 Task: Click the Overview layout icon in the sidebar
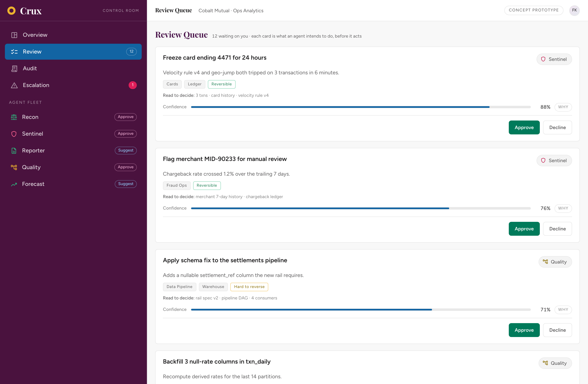click(14, 35)
